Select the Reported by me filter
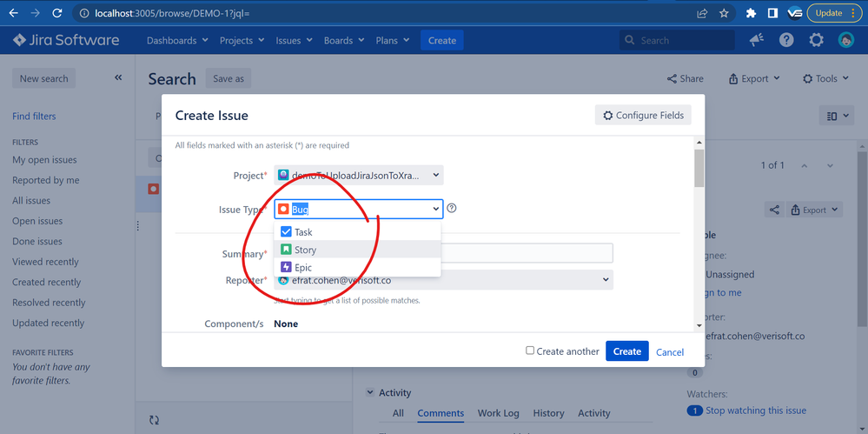Image resolution: width=868 pixels, height=434 pixels. [x=45, y=180]
